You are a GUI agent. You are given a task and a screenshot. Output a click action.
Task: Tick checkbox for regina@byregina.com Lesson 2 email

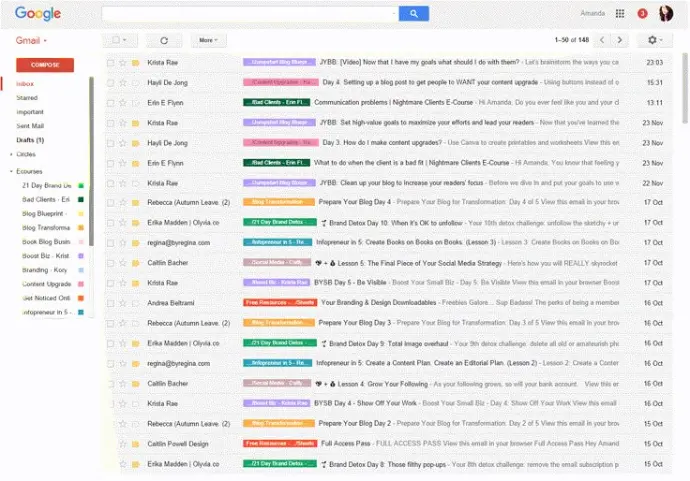pyautogui.click(x=110, y=364)
